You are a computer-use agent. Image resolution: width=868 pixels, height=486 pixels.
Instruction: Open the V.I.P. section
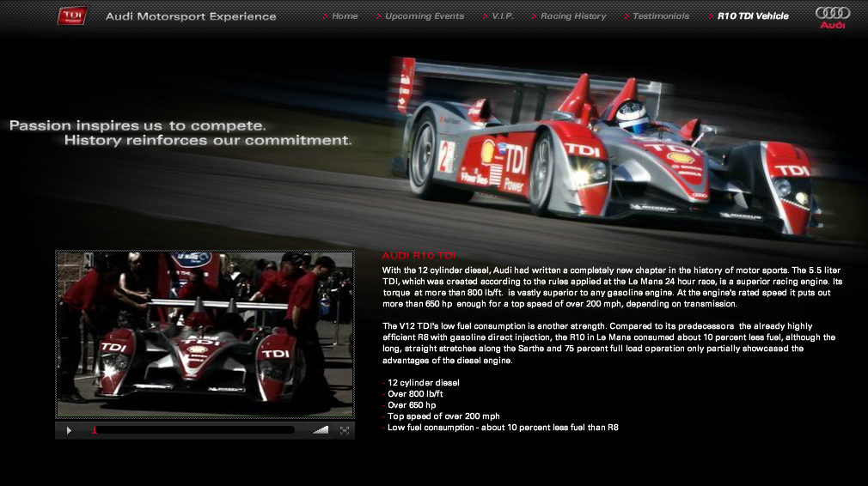click(502, 16)
